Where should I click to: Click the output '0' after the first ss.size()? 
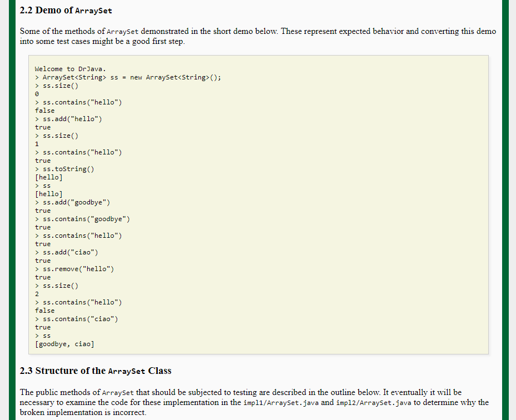coord(37,94)
